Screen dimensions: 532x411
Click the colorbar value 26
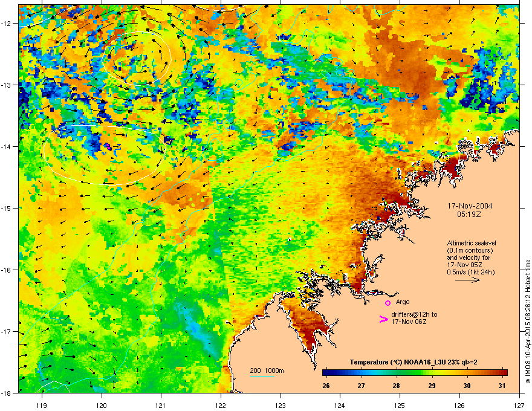coord(326,386)
